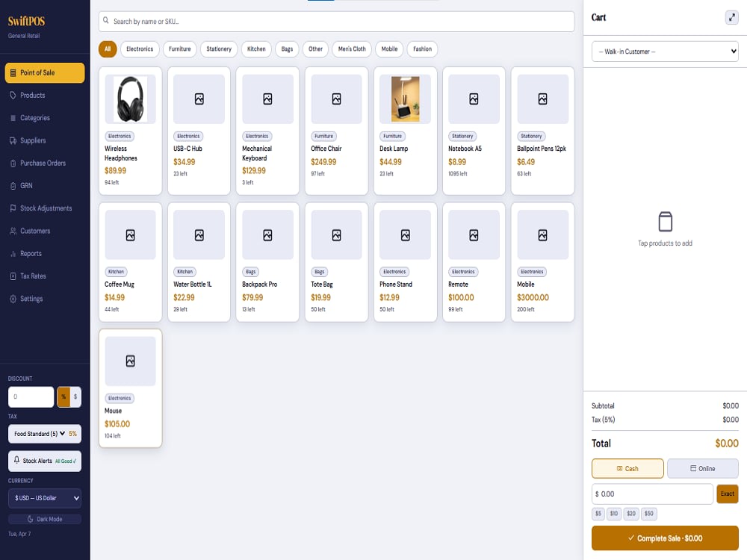
Task: Select the All category filter
Action: tap(108, 49)
